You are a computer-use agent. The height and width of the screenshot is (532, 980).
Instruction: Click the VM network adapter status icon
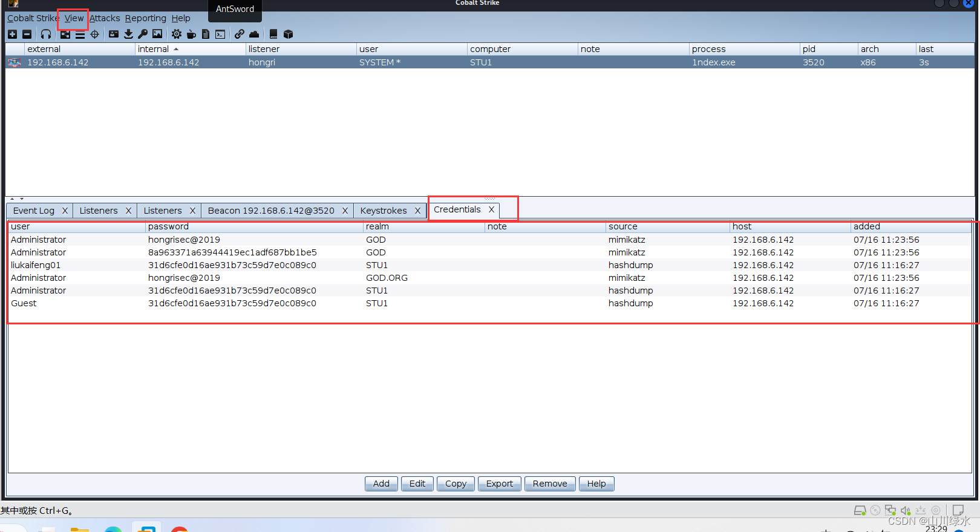pos(890,510)
